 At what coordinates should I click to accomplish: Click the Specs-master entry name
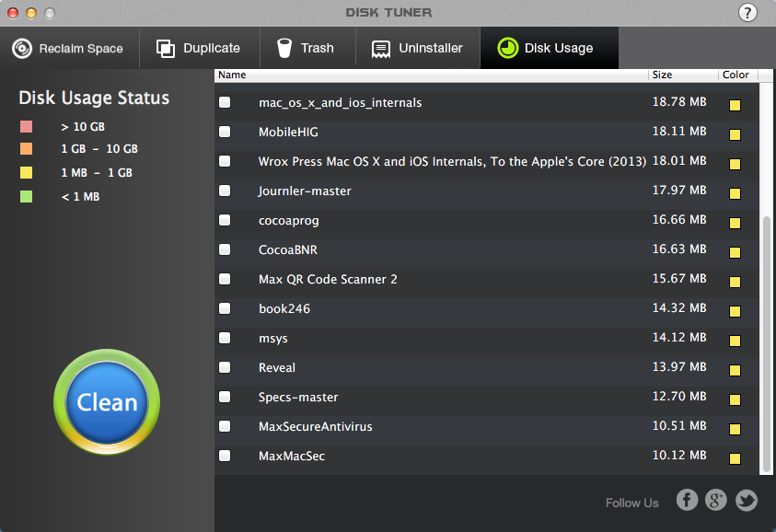point(298,398)
